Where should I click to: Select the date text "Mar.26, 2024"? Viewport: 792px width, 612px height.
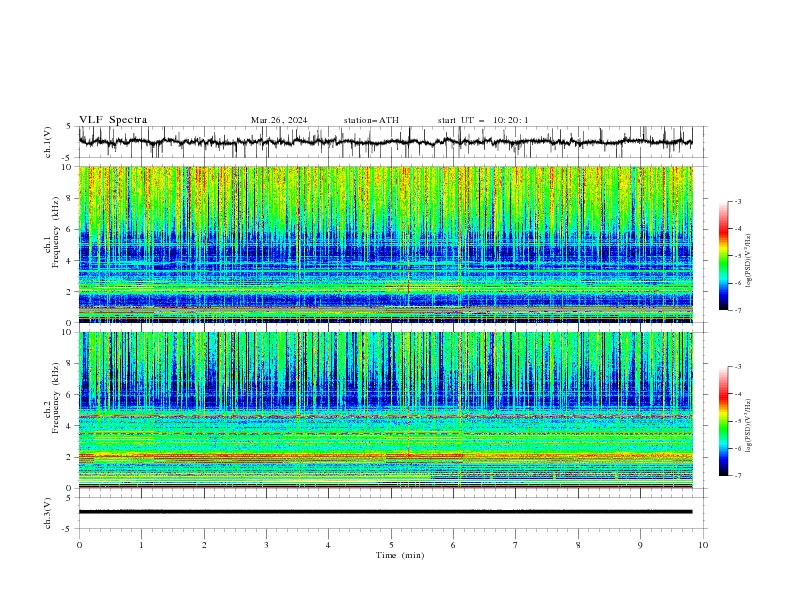(x=279, y=120)
